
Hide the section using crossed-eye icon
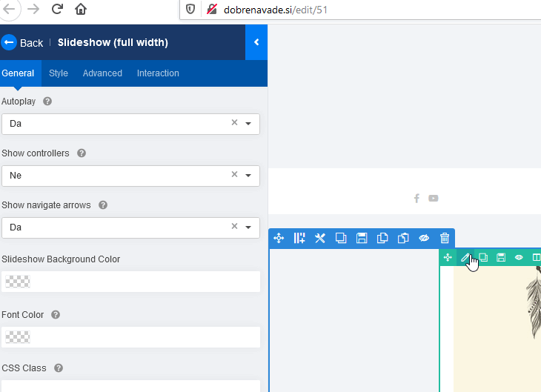click(424, 238)
